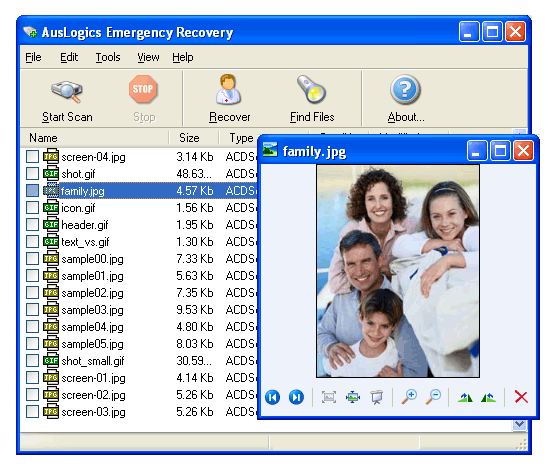
Task: Click JPG file icon of screen-03.jpg
Action: click(51, 412)
